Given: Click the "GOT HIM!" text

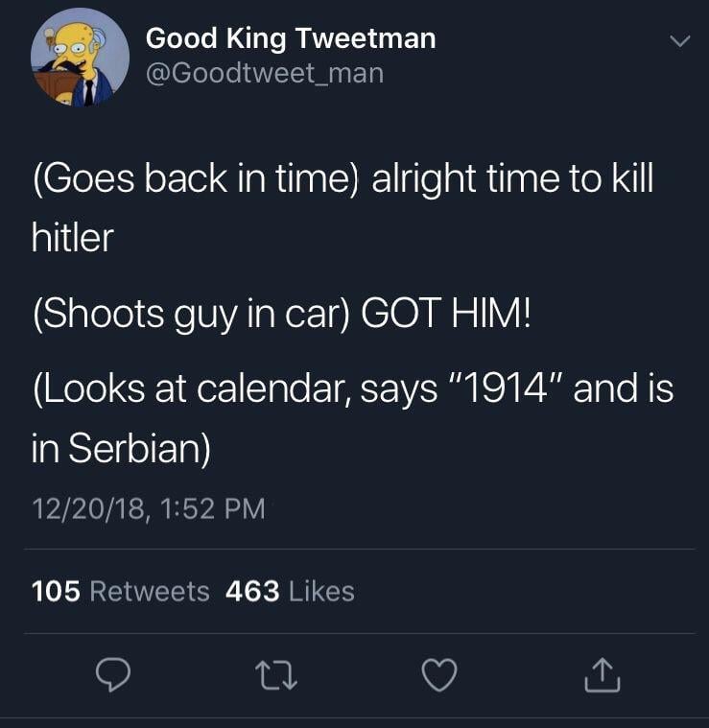Looking at the screenshot, I should [x=442, y=315].
